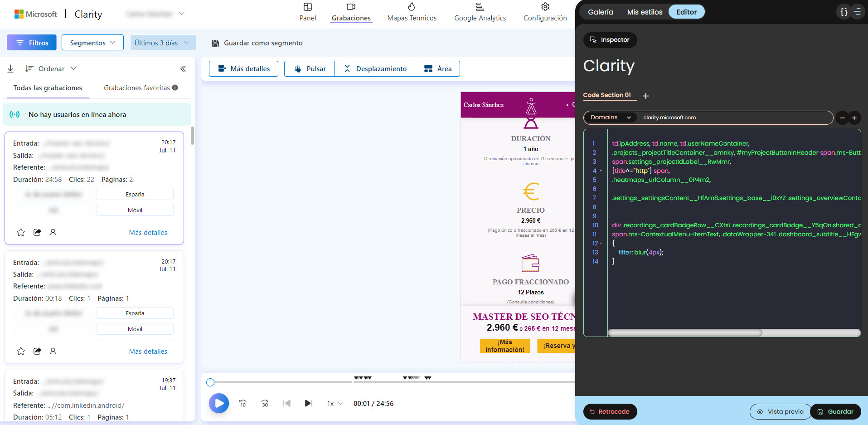This screenshot has height=425, width=868.
Task: Star the second recording as favorite
Action: point(21,351)
